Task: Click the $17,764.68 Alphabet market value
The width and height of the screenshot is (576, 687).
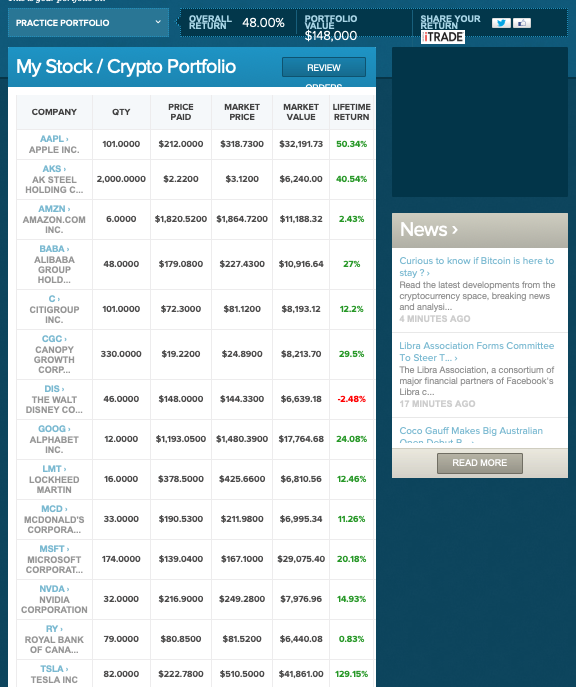Action: 301,439
